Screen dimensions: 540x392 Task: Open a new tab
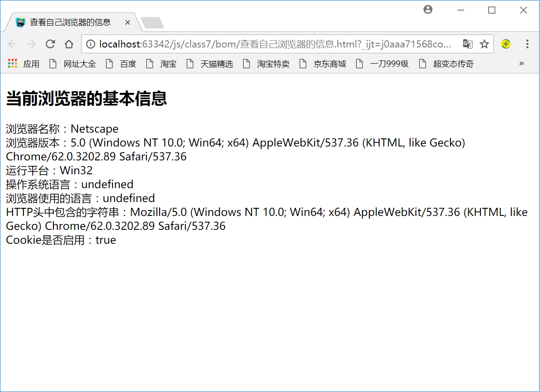pyautogui.click(x=152, y=22)
